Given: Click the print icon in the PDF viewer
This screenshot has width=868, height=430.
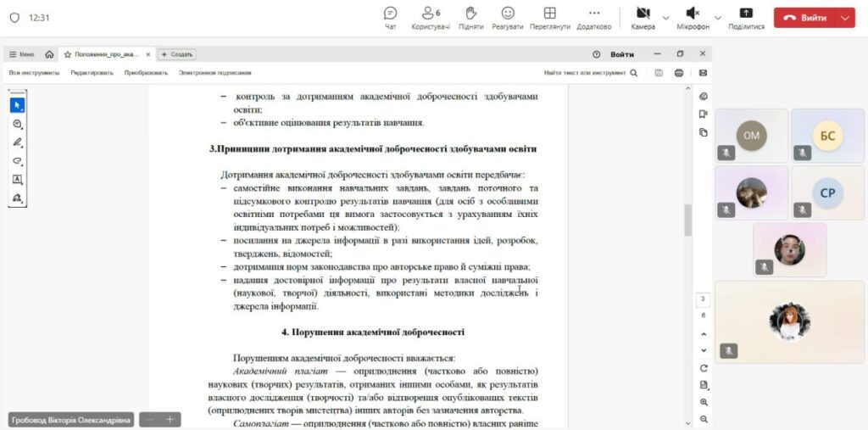Looking at the screenshot, I should coord(679,73).
